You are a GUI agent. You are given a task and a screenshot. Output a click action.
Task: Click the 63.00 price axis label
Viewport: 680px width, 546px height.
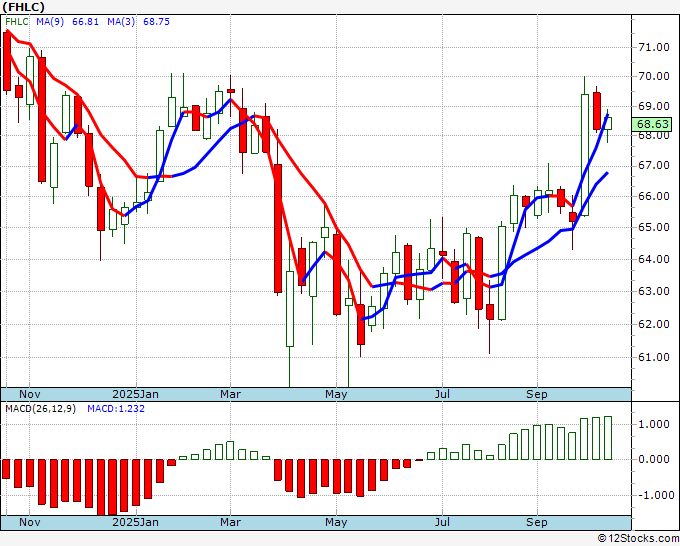654,291
